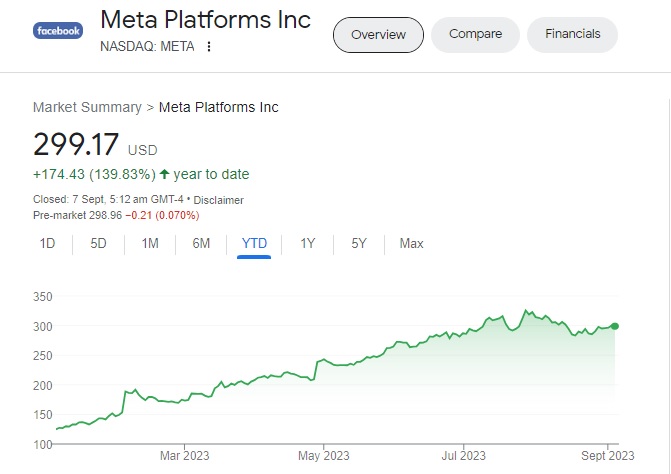
Task: Click the 299.17 stock price
Action: tap(77, 146)
